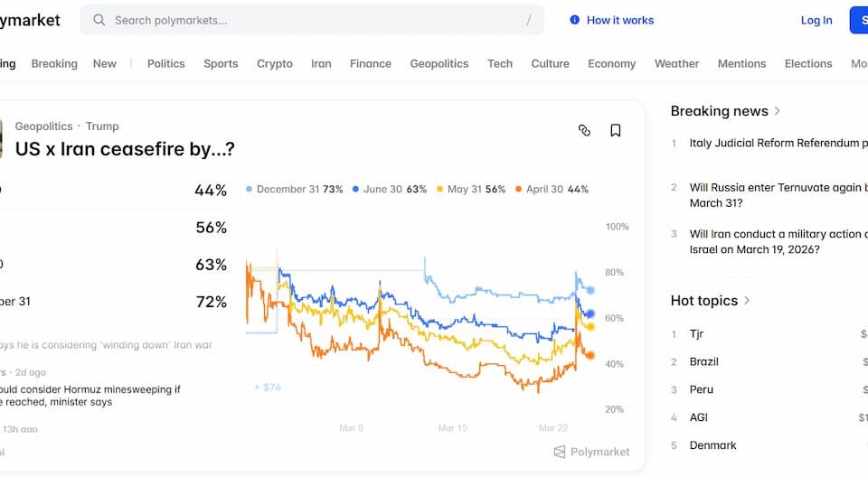Focus the Search polymarkets input field

tap(312, 21)
